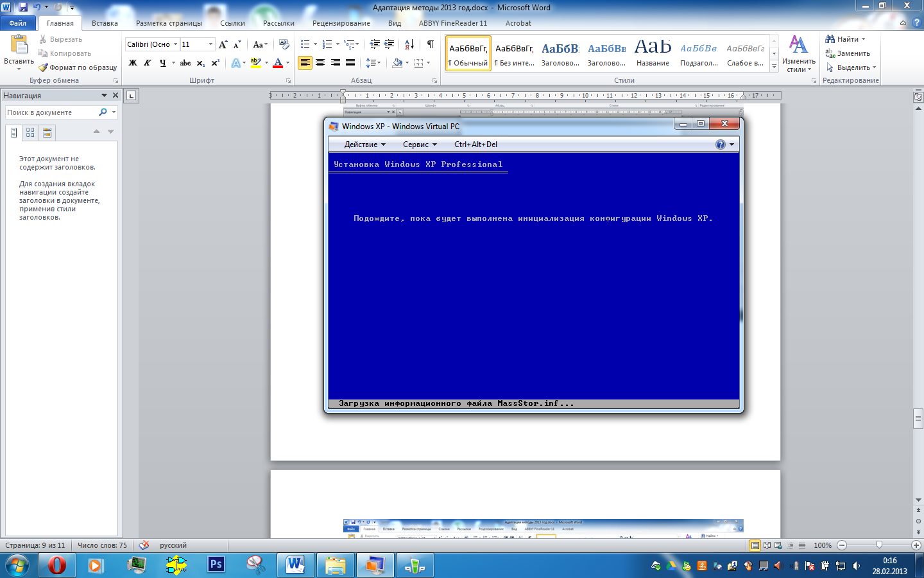Click the bullets list icon

click(x=305, y=44)
